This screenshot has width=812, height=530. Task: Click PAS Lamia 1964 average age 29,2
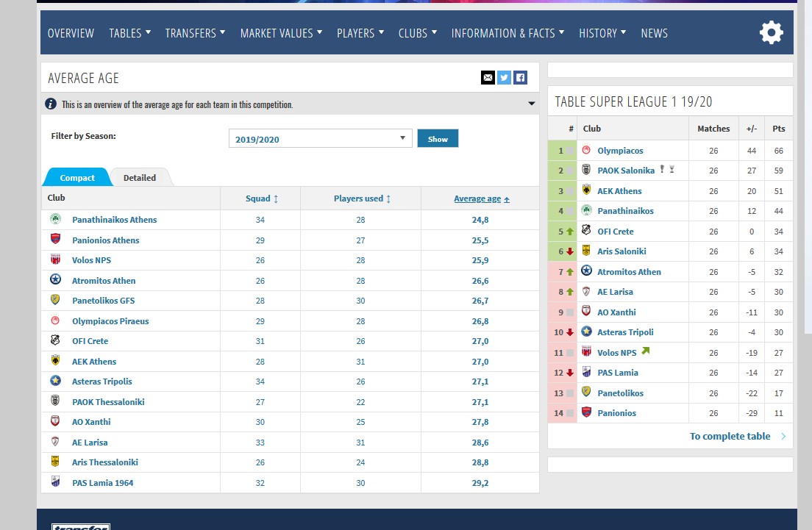click(480, 483)
